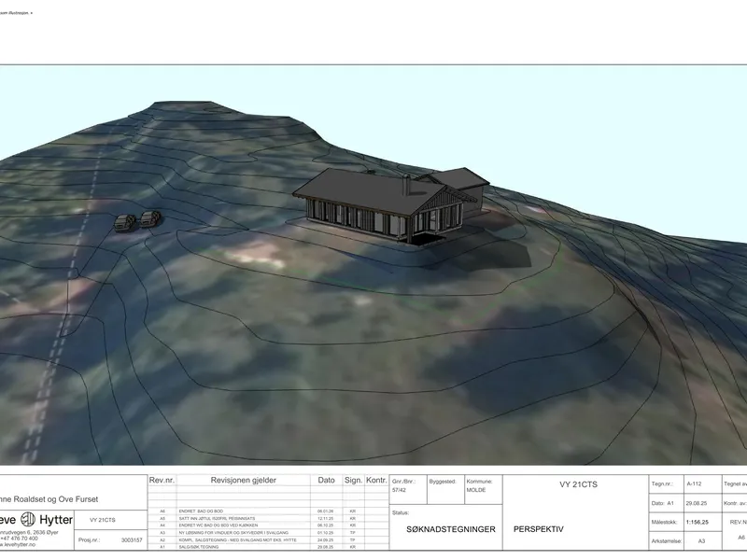The height and width of the screenshot is (560, 747).
Task: Click the 'Målestokk:' label
Action: coord(664,522)
